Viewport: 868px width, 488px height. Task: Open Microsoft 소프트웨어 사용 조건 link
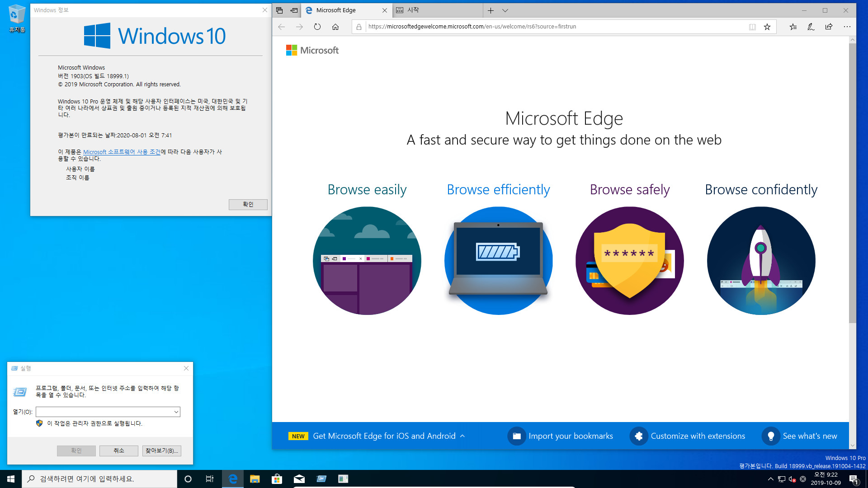click(122, 152)
